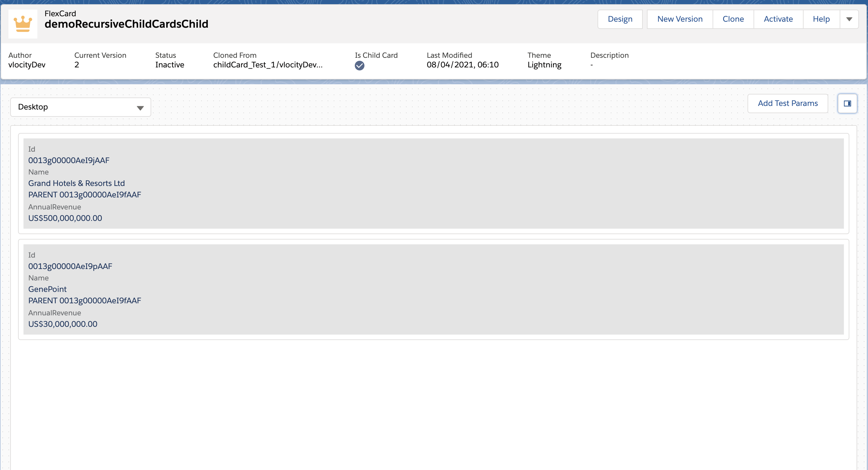This screenshot has width=868, height=470.
Task: Click the FlexCard type label
Action: pos(60,14)
